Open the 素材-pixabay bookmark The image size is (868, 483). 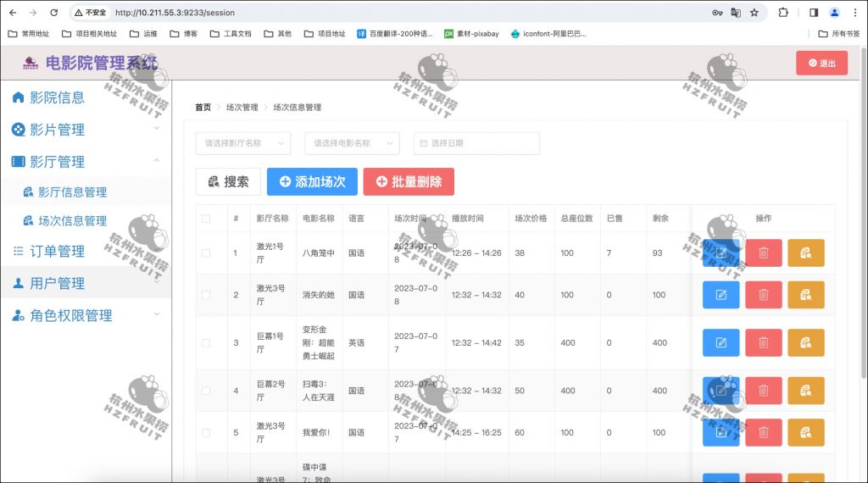click(x=471, y=34)
